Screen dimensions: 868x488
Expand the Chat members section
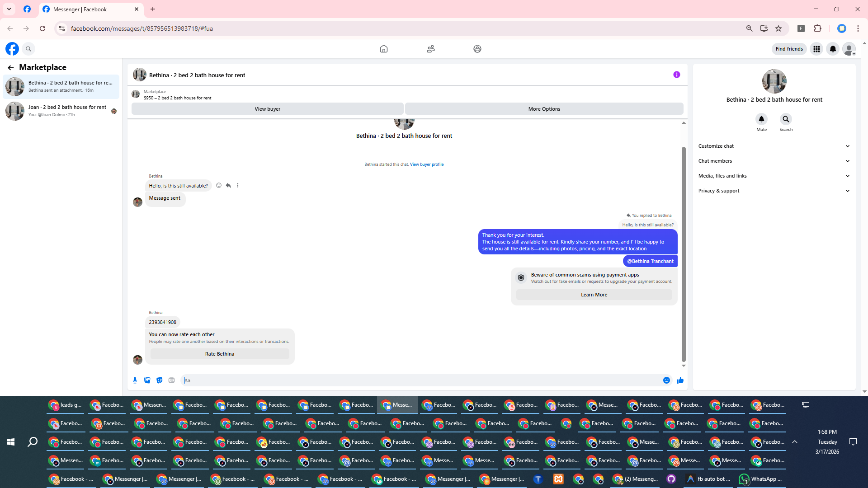(x=774, y=161)
